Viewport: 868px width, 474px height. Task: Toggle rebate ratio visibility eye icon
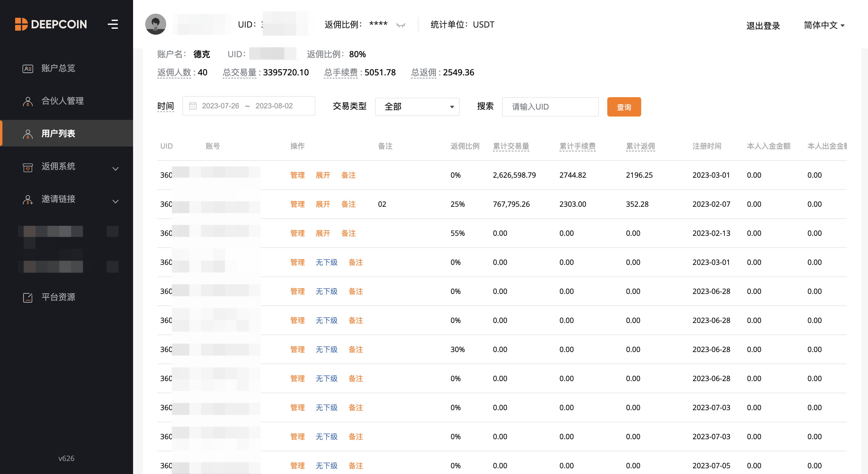(401, 25)
